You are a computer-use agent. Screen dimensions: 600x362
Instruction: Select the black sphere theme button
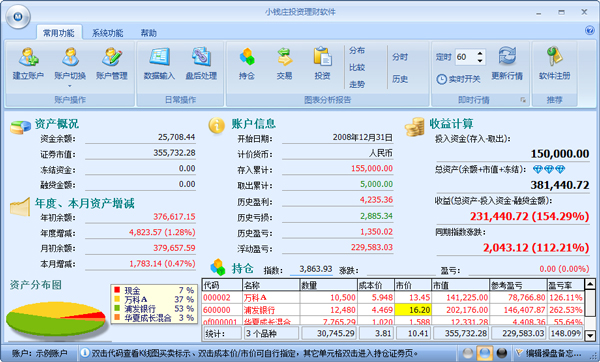coord(501,353)
